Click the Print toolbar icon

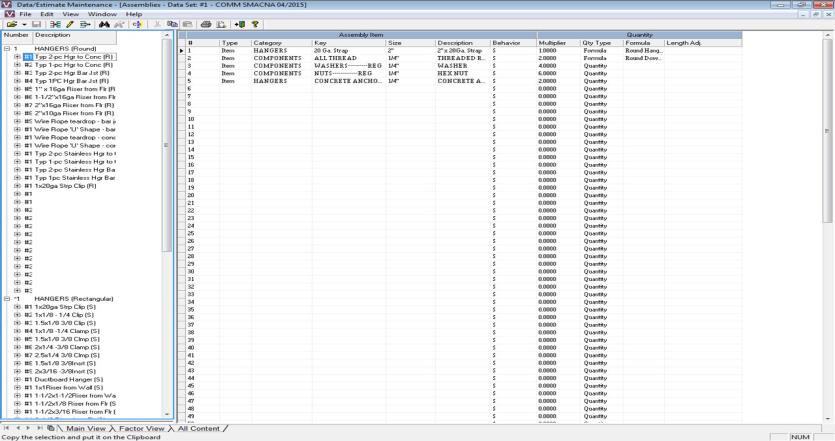[x=206, y=24]
